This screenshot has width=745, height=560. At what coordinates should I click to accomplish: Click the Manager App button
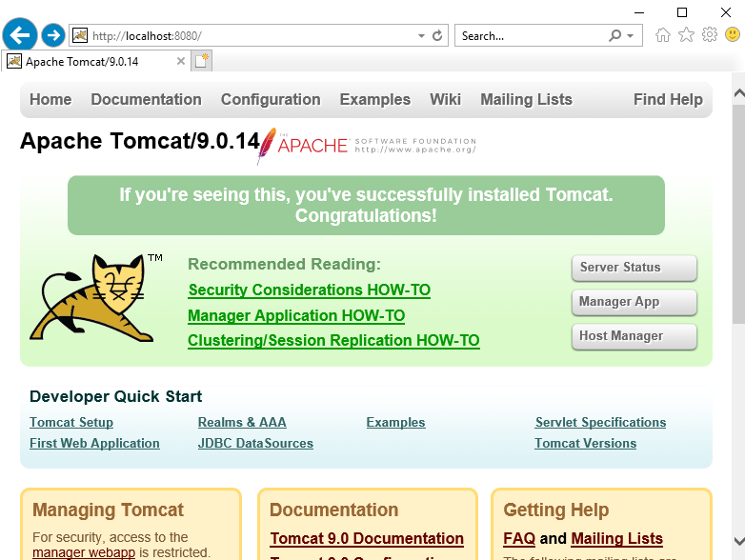[x=634, y=302]
